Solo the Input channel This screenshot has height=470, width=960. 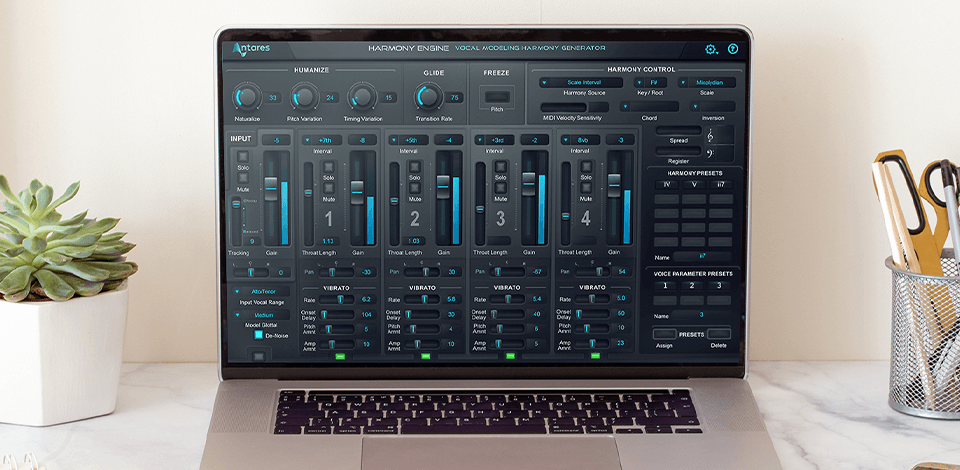243,156
